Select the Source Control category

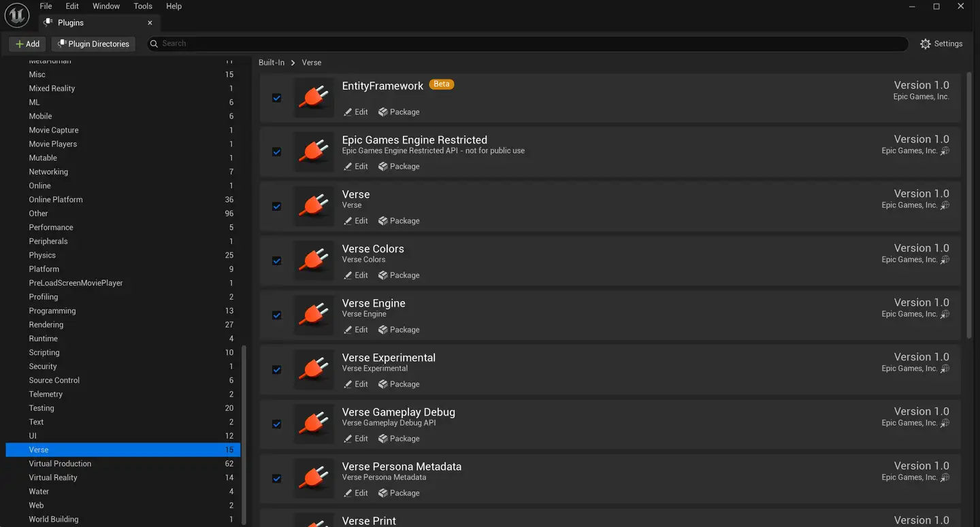pyautogui.click(x=123, y=380)
